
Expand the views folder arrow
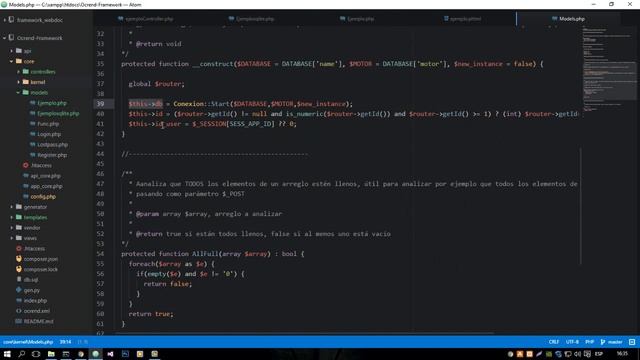click(11, 238)
